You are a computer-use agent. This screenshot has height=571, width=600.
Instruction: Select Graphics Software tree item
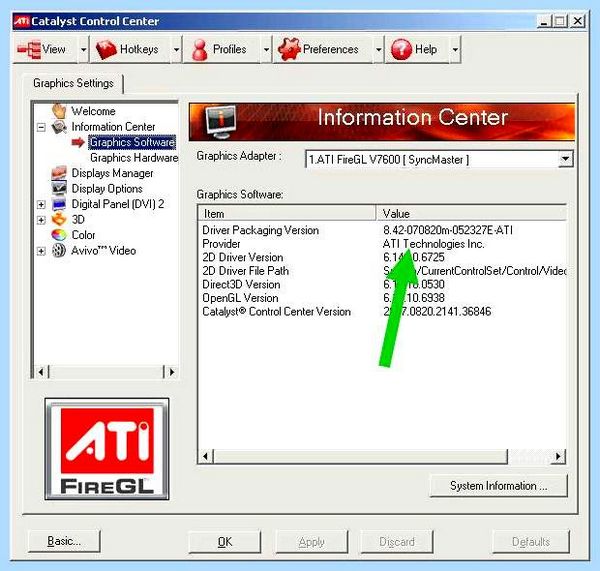click(x=132, y=142)
